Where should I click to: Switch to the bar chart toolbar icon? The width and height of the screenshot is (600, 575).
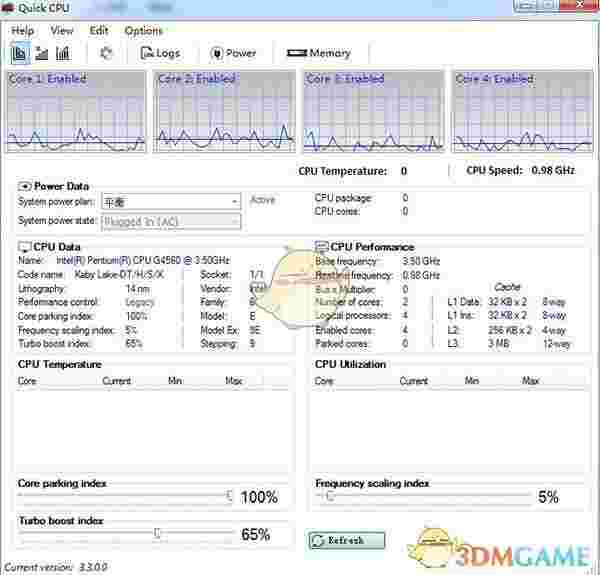click(63, 53)
